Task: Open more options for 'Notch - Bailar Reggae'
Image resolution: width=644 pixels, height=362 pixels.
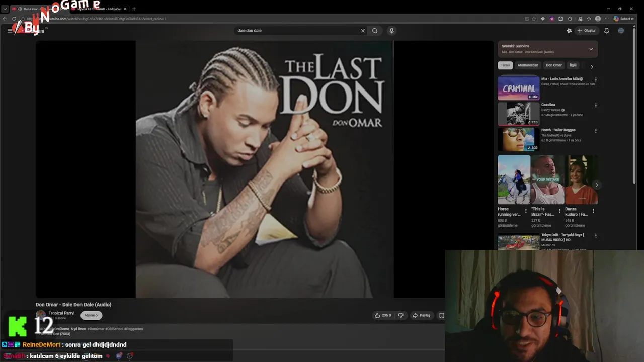Action: pyautogui.click(x=596, y=131)
